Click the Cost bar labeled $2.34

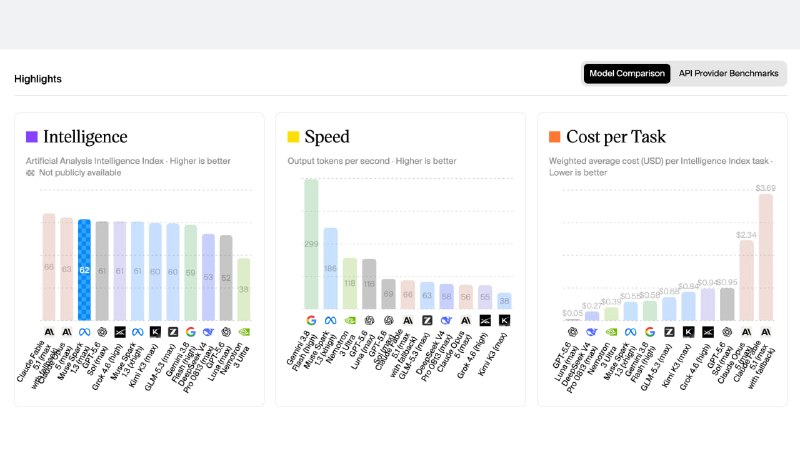coord(746,280)
